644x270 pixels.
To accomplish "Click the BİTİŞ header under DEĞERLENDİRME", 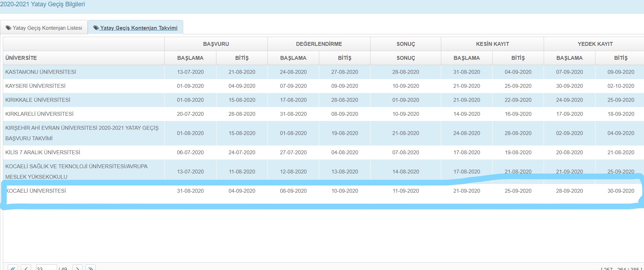I will click(x=344, y=58).
